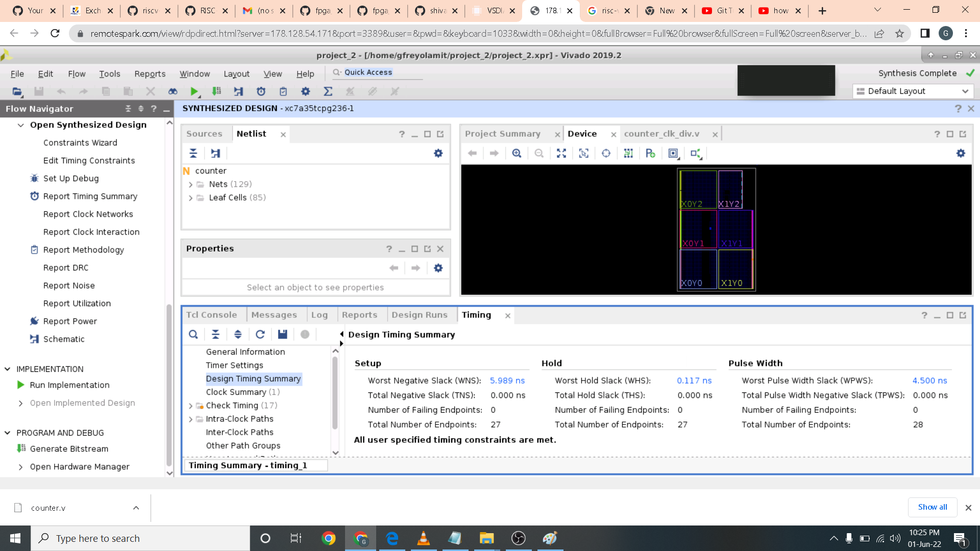Toggle routing resources in the Device toolbar
This screenshot has height=551, width=980.
(628, 154)
